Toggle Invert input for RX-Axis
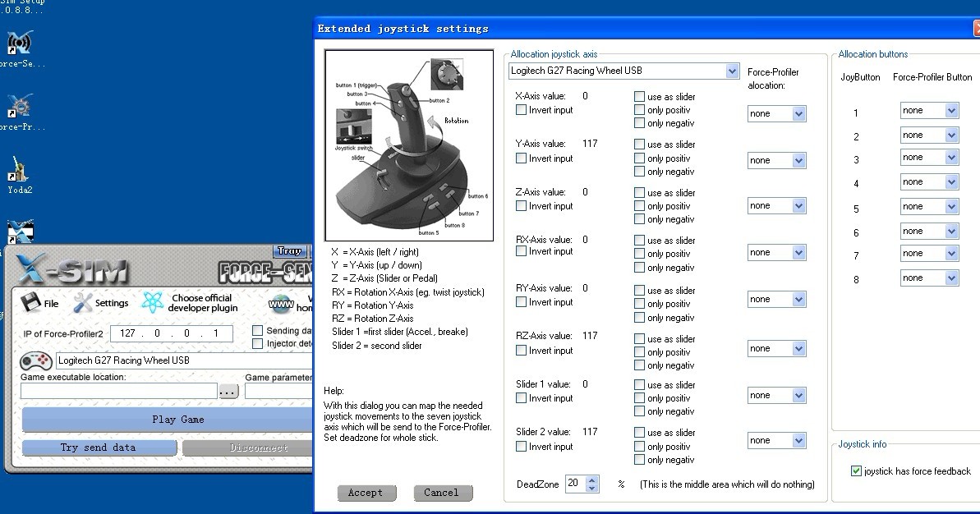The height and width of the screenshot is (514, 980). (x=521, y=251)
